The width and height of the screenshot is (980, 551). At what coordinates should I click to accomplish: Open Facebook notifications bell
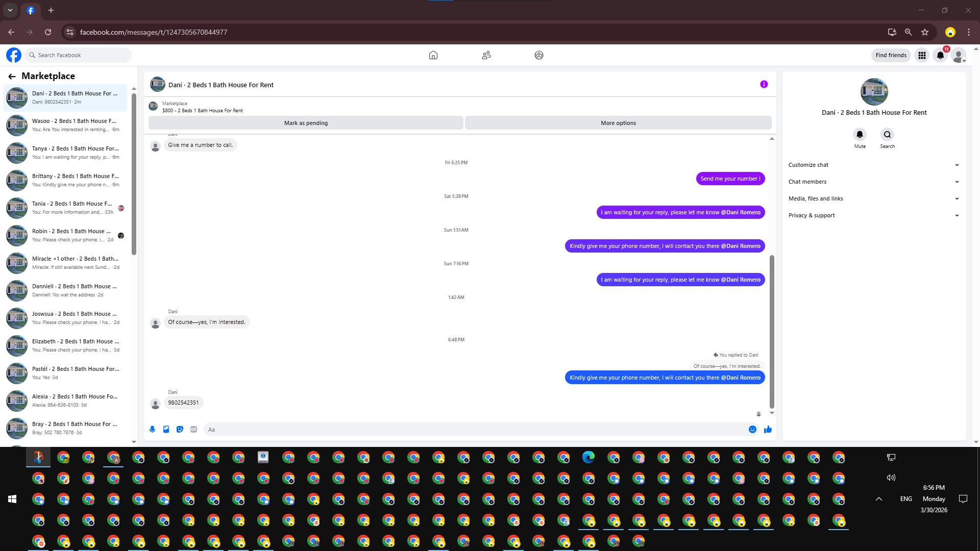click(x=940, y=55)
